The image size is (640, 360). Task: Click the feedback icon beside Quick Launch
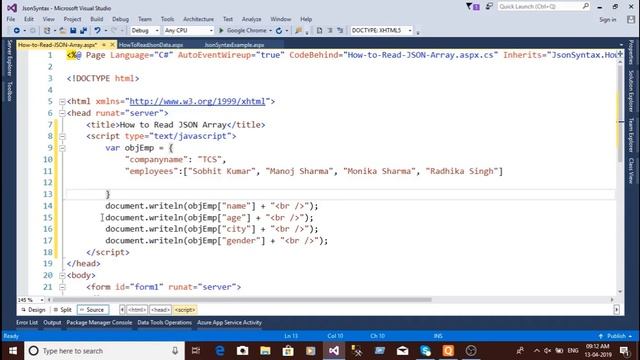pyautogui.click(x=489, y=7)
